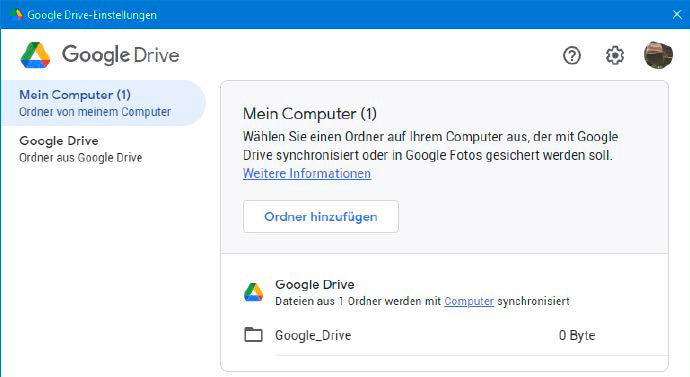Open settings via the gear icon
The height and width of the screenshot is (377, 690).
(x=615, y=55)
